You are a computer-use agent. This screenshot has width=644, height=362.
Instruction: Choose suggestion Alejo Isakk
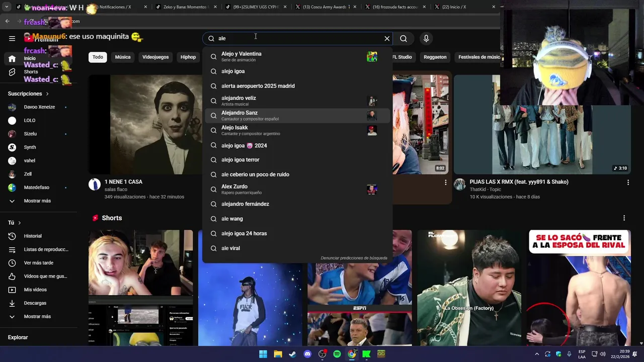297,130
